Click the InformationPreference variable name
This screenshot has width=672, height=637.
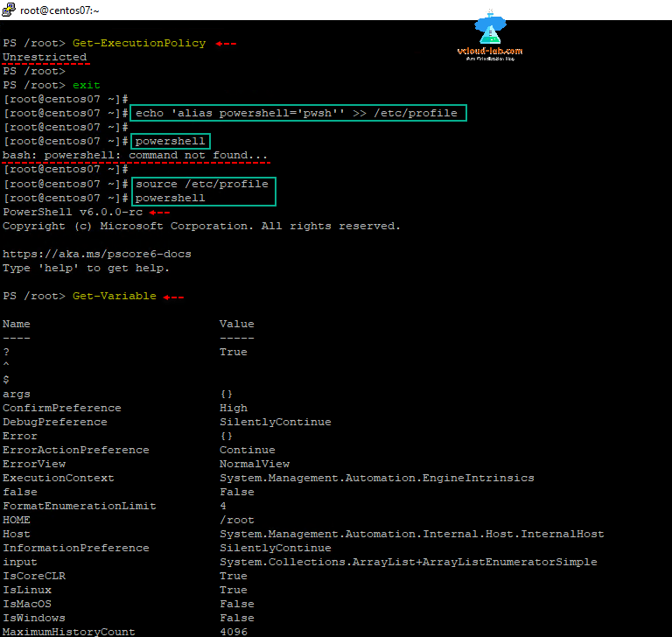point(76,549)
